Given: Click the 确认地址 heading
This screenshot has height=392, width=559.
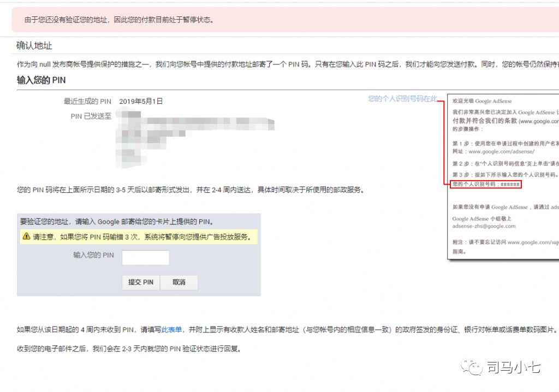Looking at the screenshot, I should click(x=34, y=46).
